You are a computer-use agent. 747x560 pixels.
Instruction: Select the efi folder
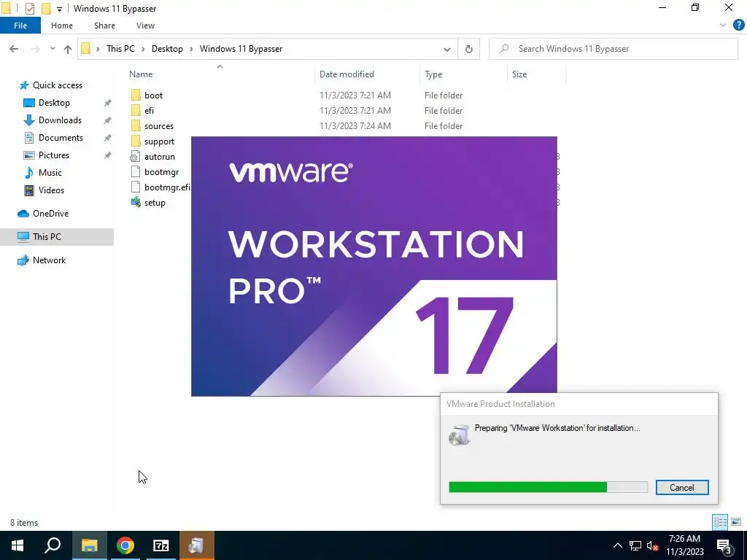pyautogui.click(x=149, y=111)
